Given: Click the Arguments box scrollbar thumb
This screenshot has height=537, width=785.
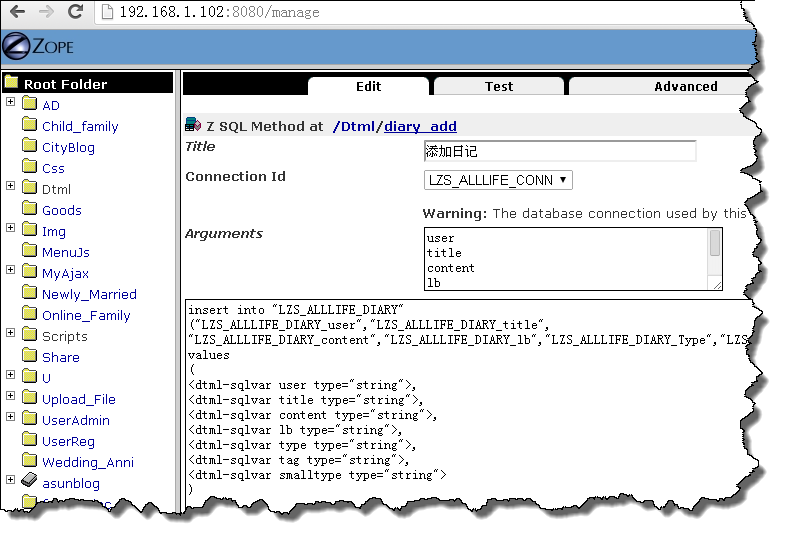Looking at the screenshot, I should [715, 243].
